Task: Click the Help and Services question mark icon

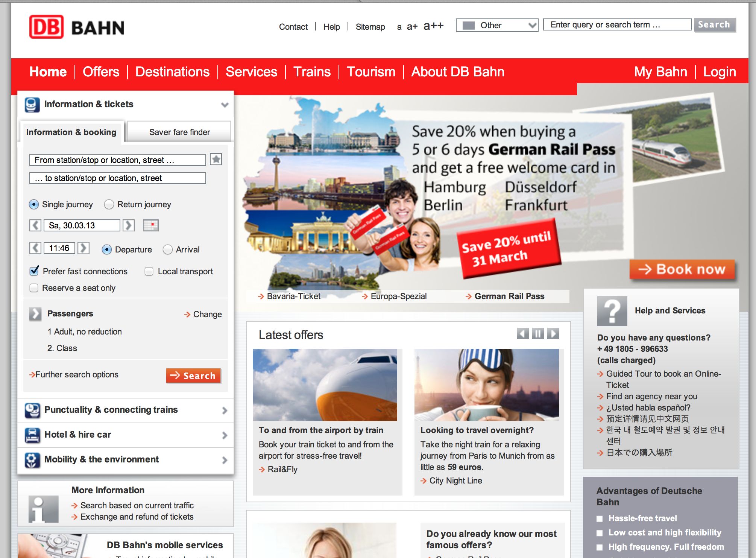Action: 612,311
